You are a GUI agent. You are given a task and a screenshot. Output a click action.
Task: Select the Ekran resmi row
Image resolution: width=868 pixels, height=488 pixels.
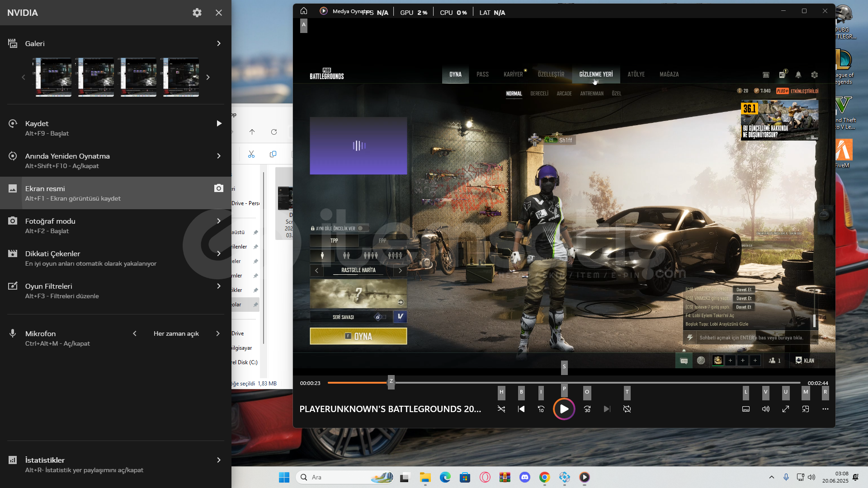[116, 193]
